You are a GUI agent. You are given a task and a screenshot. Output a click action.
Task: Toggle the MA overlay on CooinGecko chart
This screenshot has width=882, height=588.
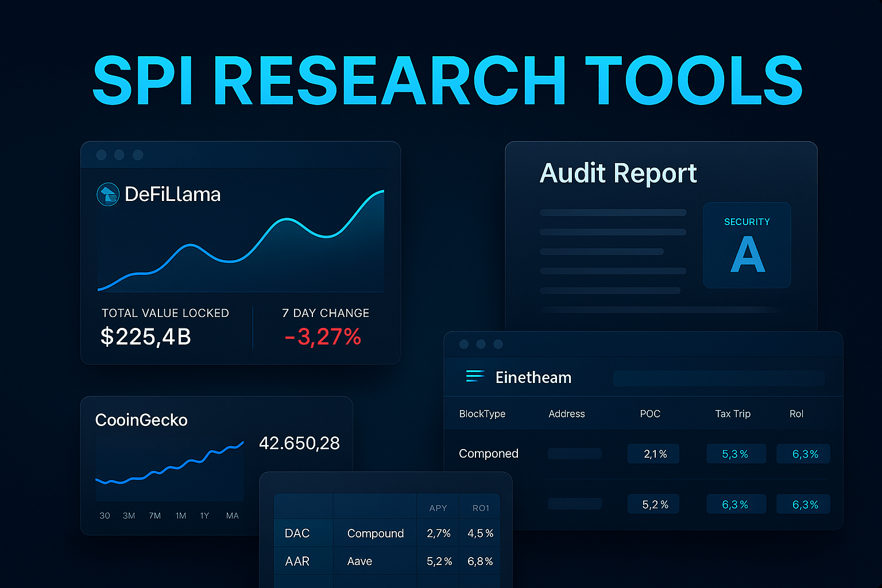click(232, 516)
